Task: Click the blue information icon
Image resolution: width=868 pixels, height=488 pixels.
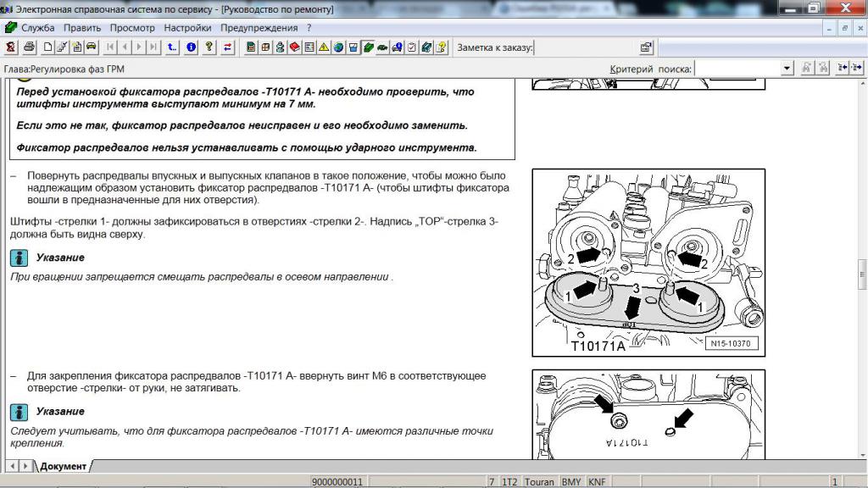Action: [192, 47]
